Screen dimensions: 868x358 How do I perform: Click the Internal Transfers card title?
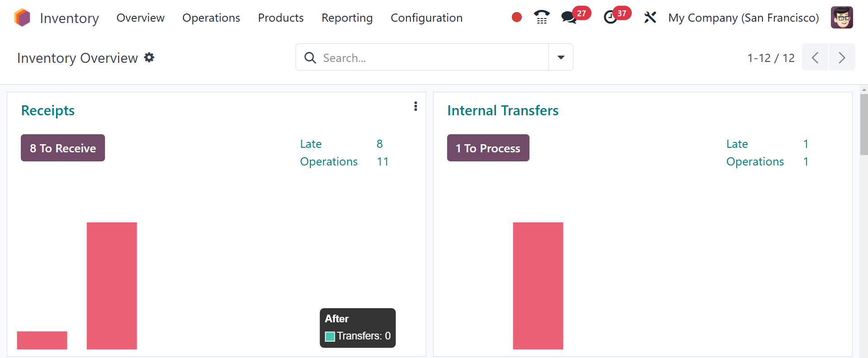click(503, 111)
